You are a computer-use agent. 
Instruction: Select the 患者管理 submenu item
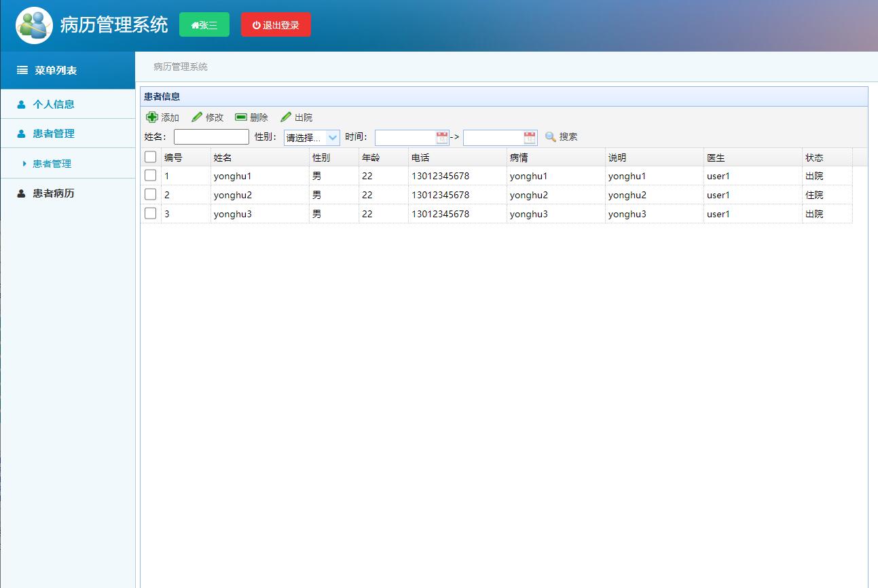pyautogui.click(x=52, y=164)
